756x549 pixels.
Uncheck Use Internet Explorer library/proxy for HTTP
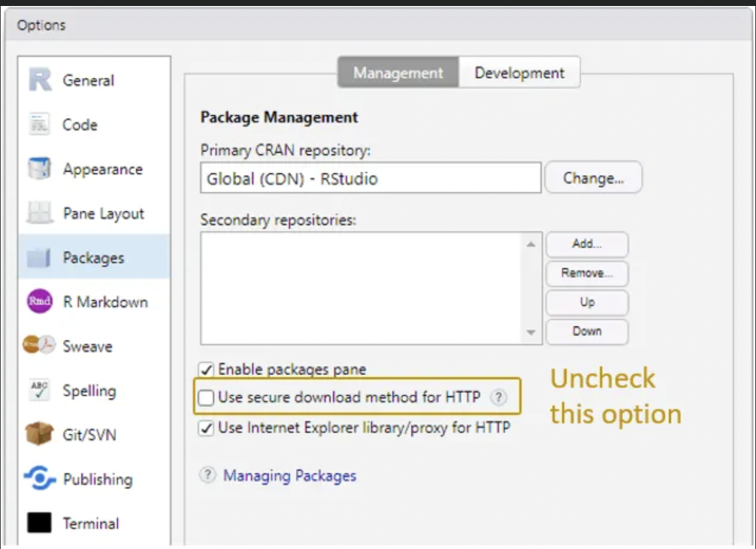(206, 428)
